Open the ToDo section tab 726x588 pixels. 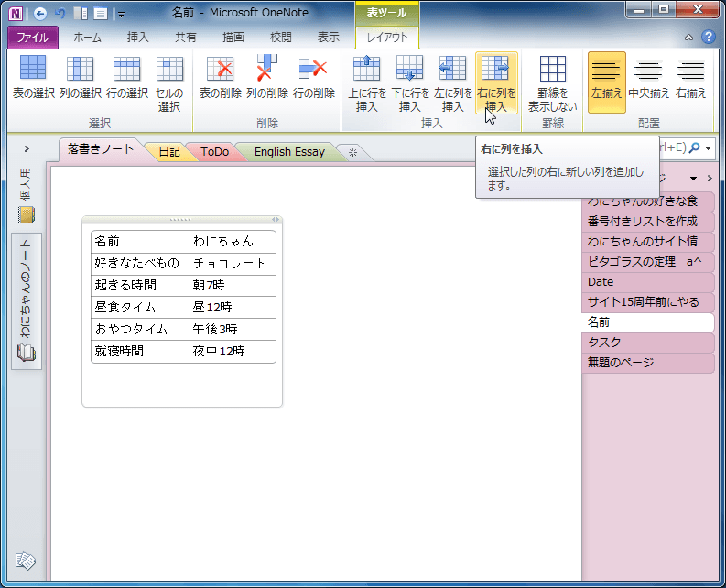click(x=214, y=151)
